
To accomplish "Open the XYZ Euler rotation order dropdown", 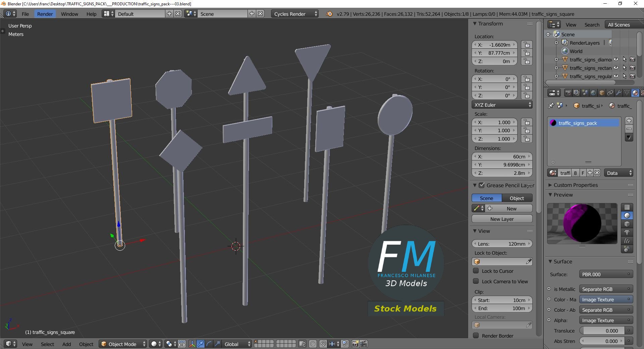I will point(502,105).
